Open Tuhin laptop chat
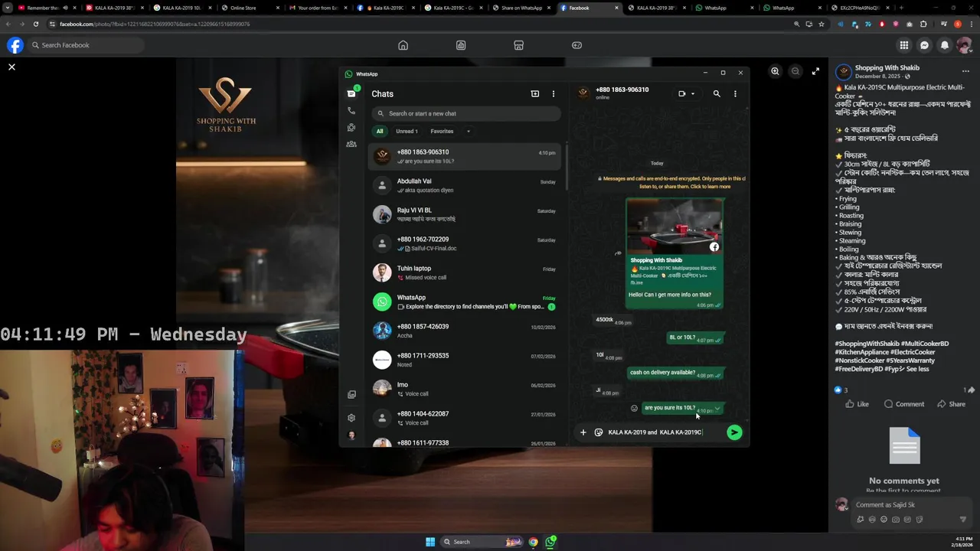 point(465,272)
